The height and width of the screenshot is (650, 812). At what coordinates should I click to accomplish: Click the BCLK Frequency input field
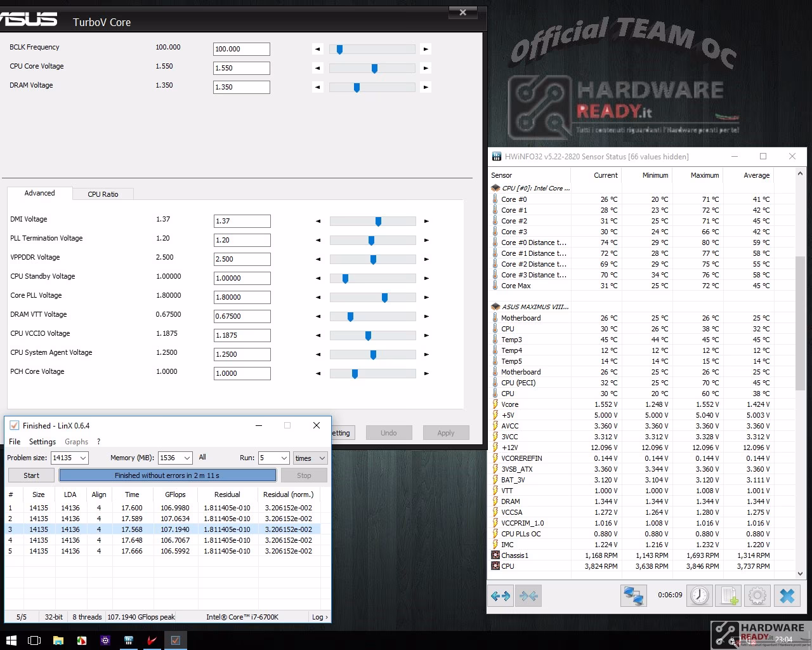[242, 49]
